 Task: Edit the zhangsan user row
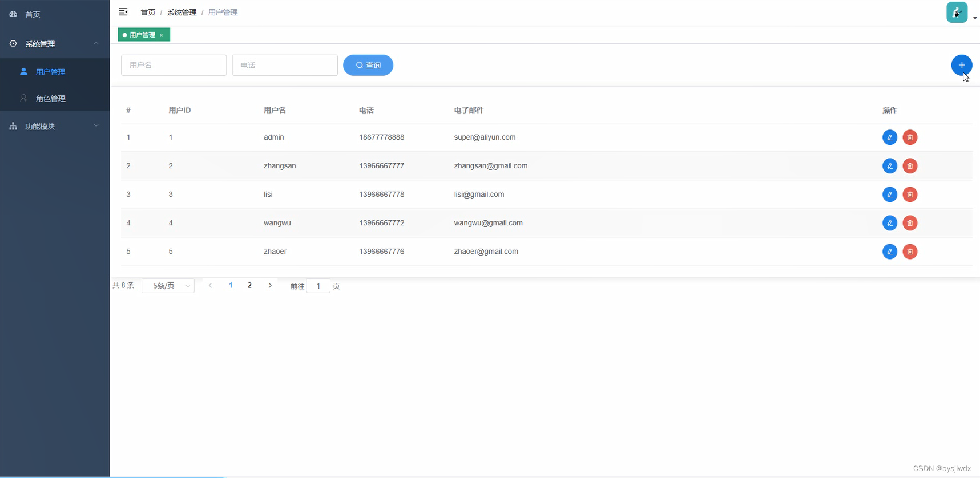point(890,166)
